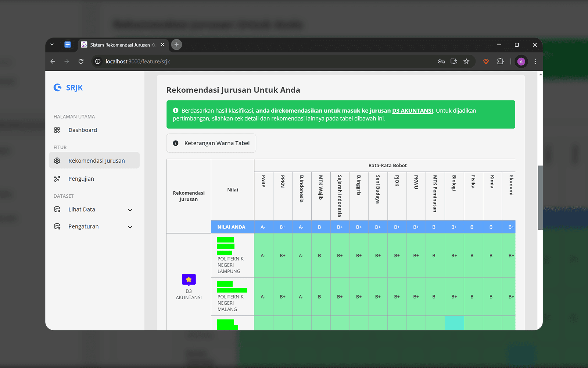
Task: Expand the Lihat Data menu chevron
Action: click(130, 210)
